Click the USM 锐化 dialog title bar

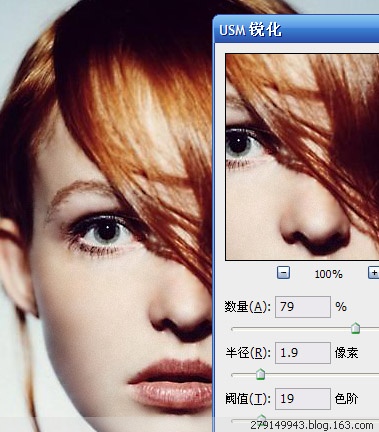296,29
